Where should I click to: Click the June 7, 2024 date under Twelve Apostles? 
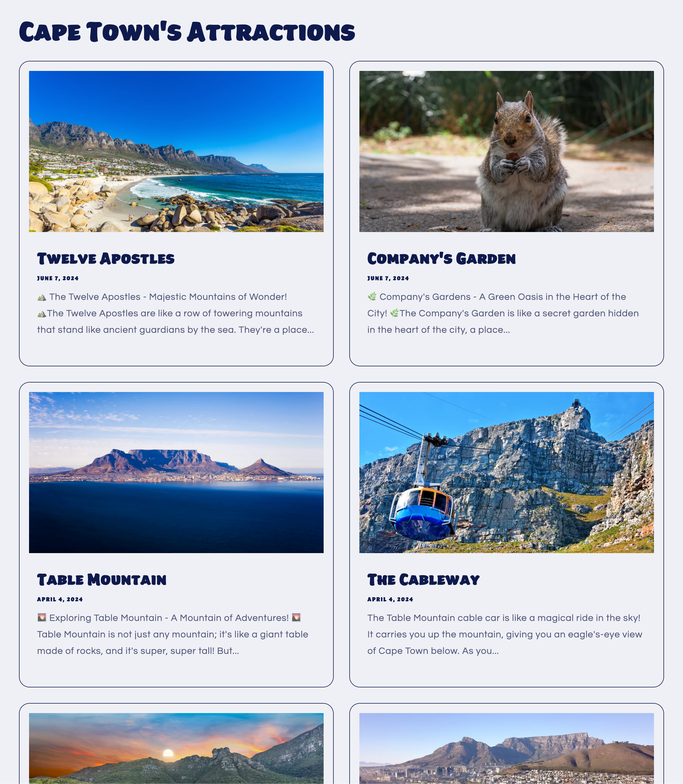[x=58, y=278]
